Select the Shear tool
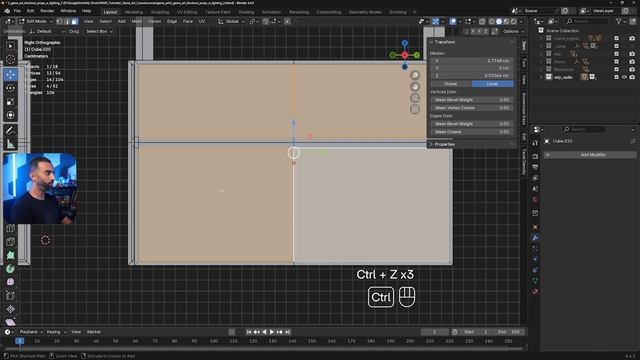Viewport: 640px width, 360px height. [x=11, y=322]
